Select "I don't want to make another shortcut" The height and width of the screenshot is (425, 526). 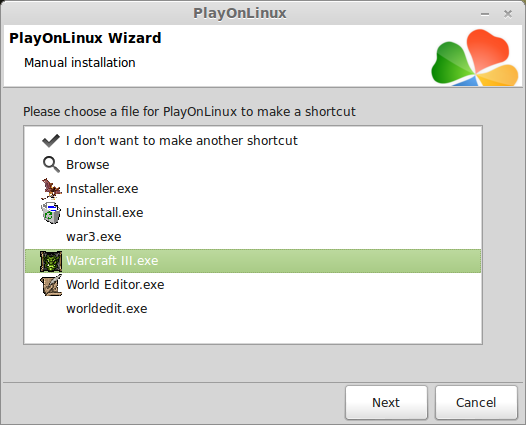pyautogui.click(x=182, y=141)
